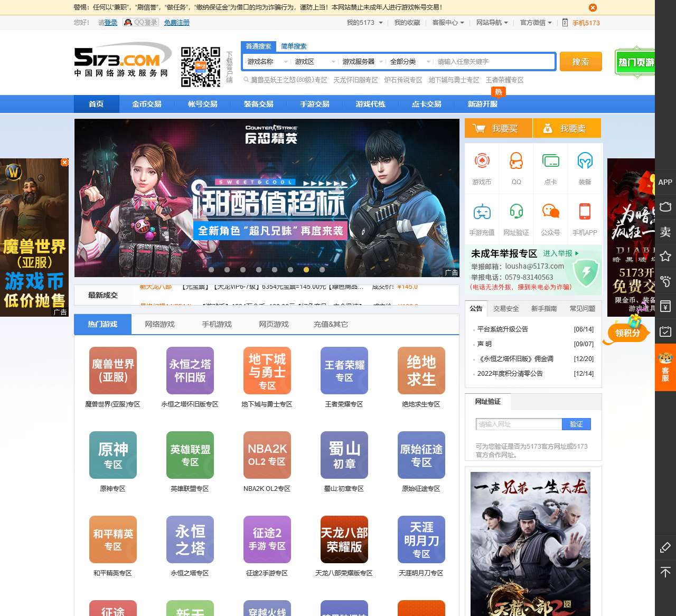The height and width of the screenshot is (616, 676).
Task: Click the 进入举报 link
Action: pyautogui.click(x=560, y=253)
